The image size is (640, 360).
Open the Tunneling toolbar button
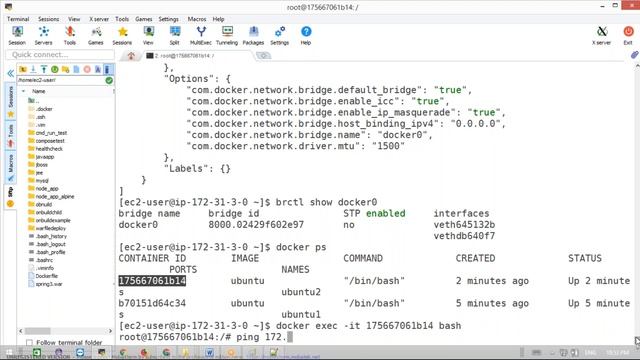(227, 36)
